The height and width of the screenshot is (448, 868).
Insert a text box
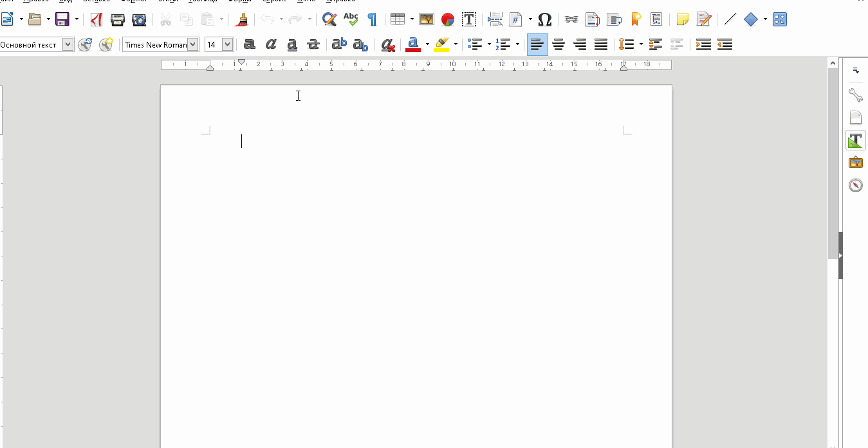pos(469,19)
